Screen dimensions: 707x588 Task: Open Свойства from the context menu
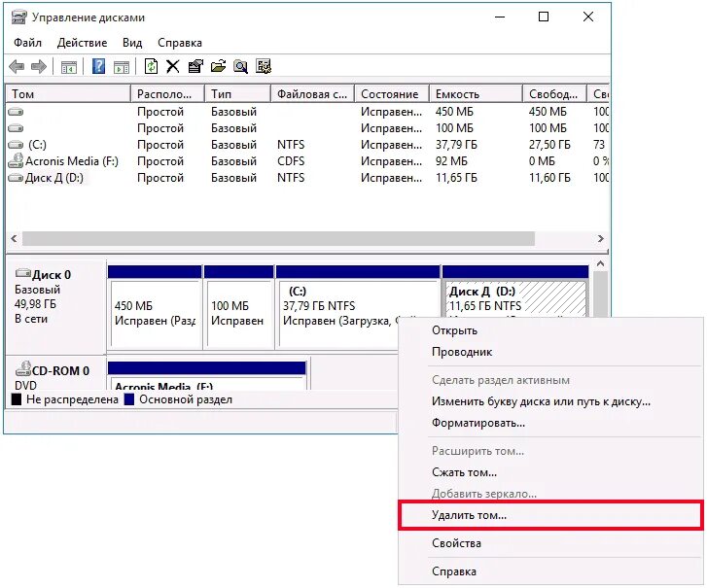tap(550, 543)
